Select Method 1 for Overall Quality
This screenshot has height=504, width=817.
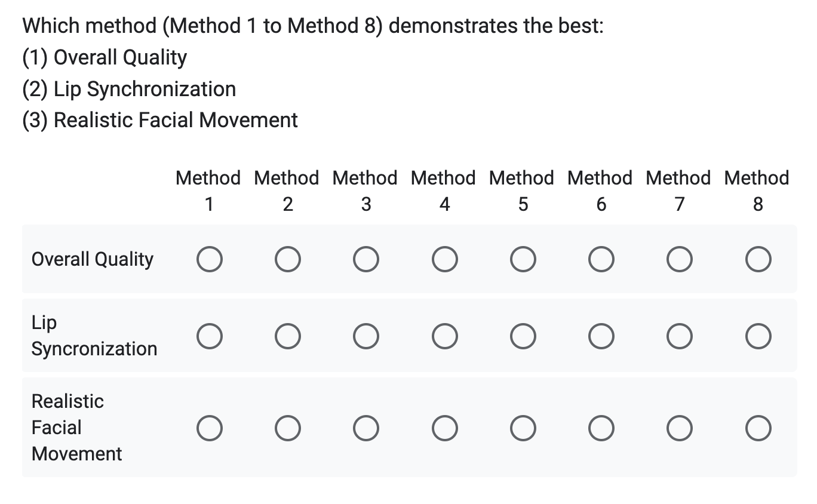209,260
